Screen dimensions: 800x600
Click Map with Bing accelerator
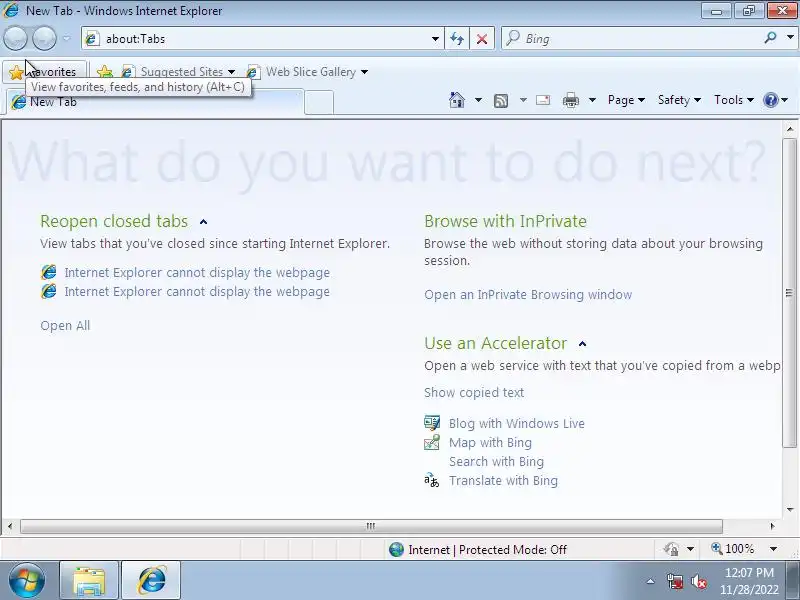click(490, 442)
